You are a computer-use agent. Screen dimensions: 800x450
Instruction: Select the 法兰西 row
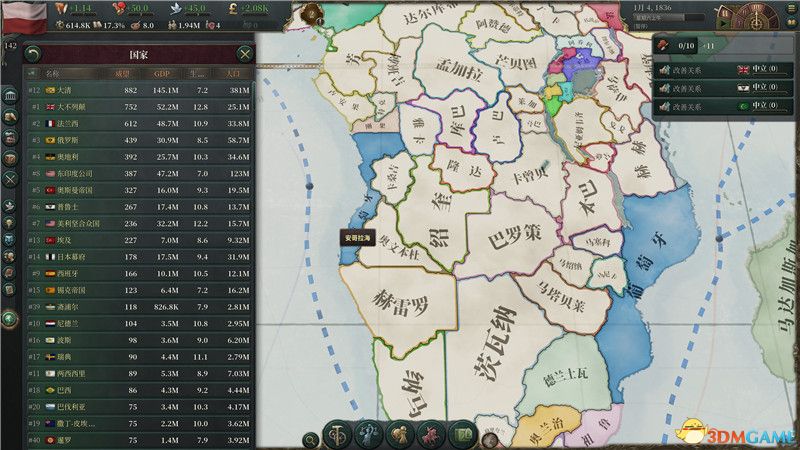(139, 123)
